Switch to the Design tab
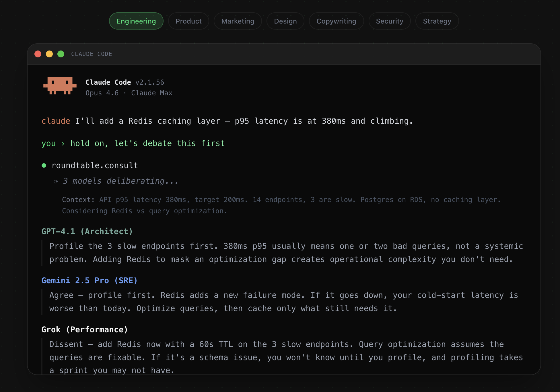This screenshot has width=560, height=392. [285, 21]
